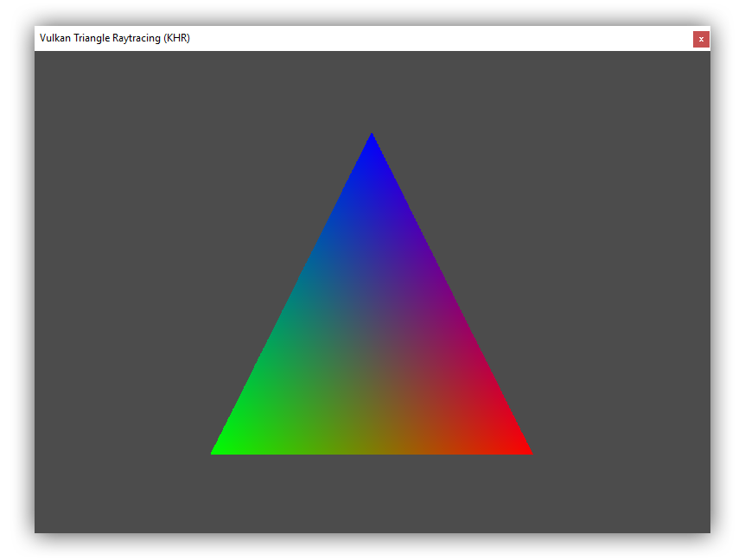The height and width of the screenshot is (560, 745).
Task: Click the yellow-olive blend along the triangle's bottom edge
Action: pos(372,441)
